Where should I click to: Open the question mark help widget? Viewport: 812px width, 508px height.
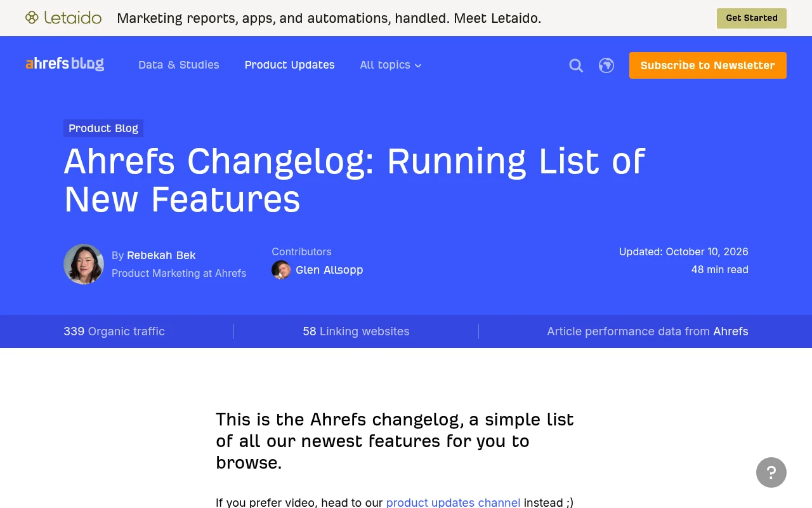point(771,472)
